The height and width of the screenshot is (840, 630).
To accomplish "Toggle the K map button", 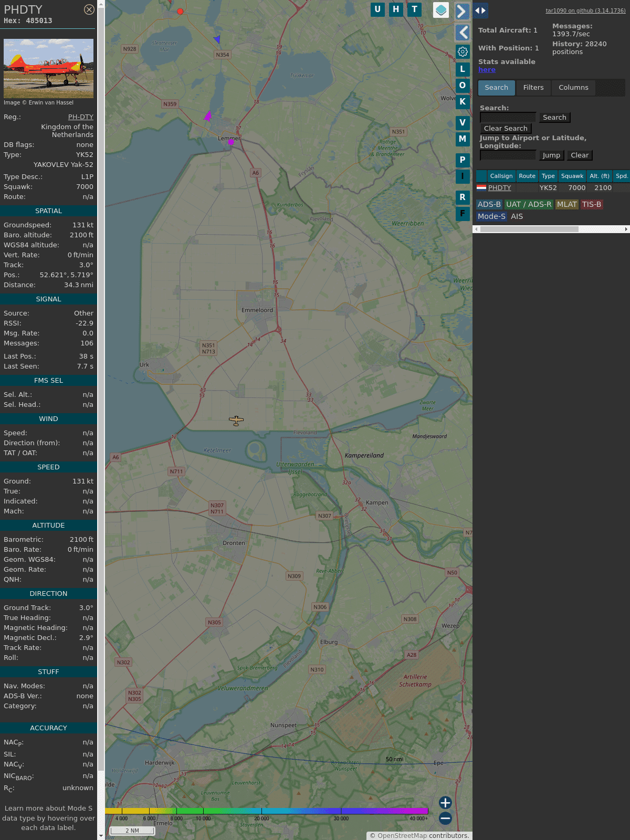I will tap(463, 101).
